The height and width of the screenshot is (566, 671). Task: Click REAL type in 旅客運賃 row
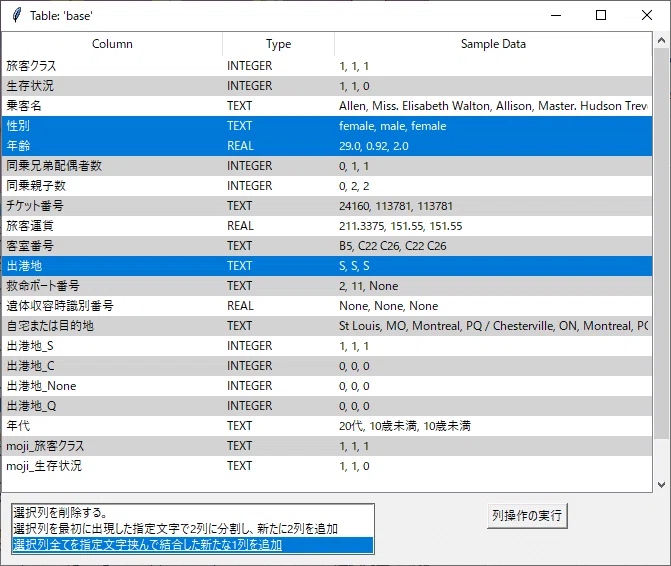tap(240, 226)
